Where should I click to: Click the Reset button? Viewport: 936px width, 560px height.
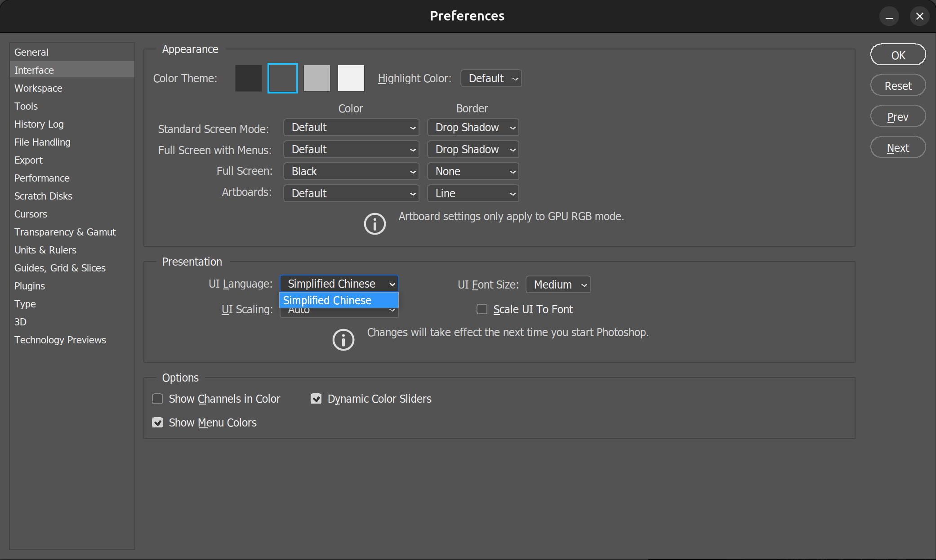pos(898,86)
